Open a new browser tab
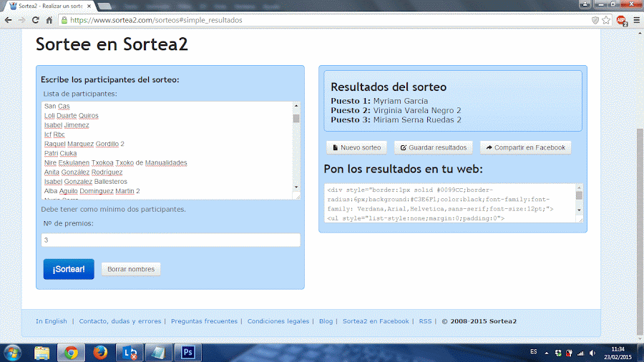This screenshot has height=362, width=644. click(x=104, y=6)
